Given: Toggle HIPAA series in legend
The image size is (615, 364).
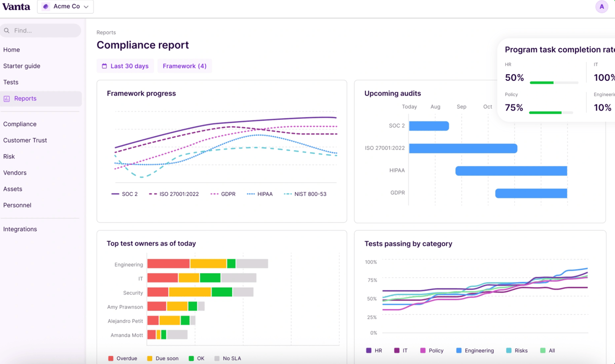Looking at the screenshot, I should pos(260,194).
